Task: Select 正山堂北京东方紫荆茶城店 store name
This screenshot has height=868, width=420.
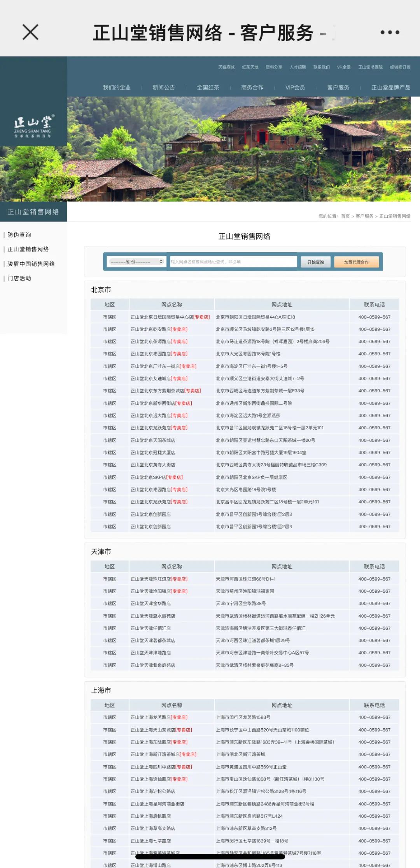Action: (157, 391)
